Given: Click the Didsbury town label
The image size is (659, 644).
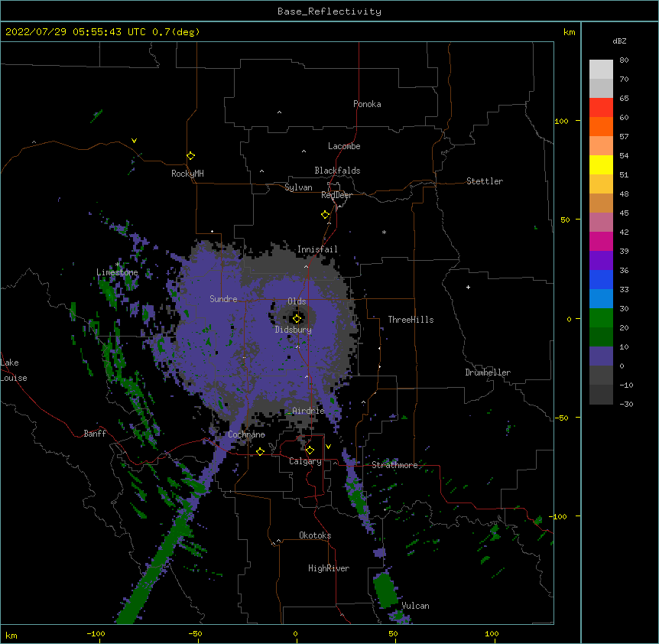Looking at the screenshot, I should (x=294, y=330).
